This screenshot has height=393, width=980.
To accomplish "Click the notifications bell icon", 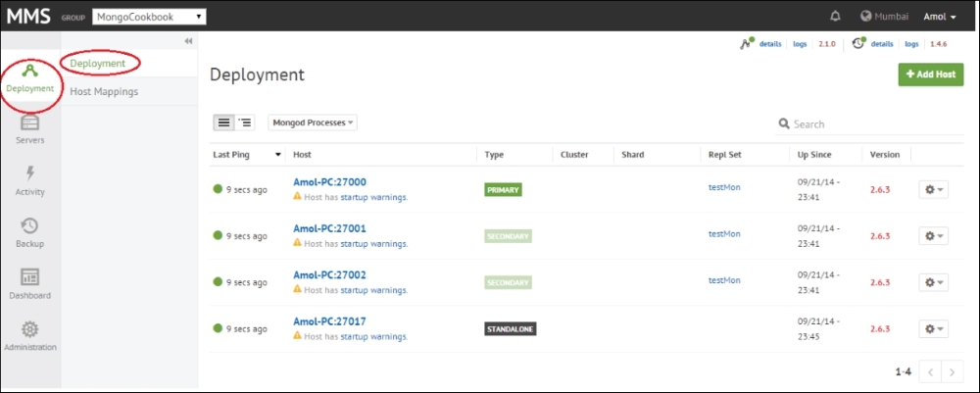I will 835,17.
